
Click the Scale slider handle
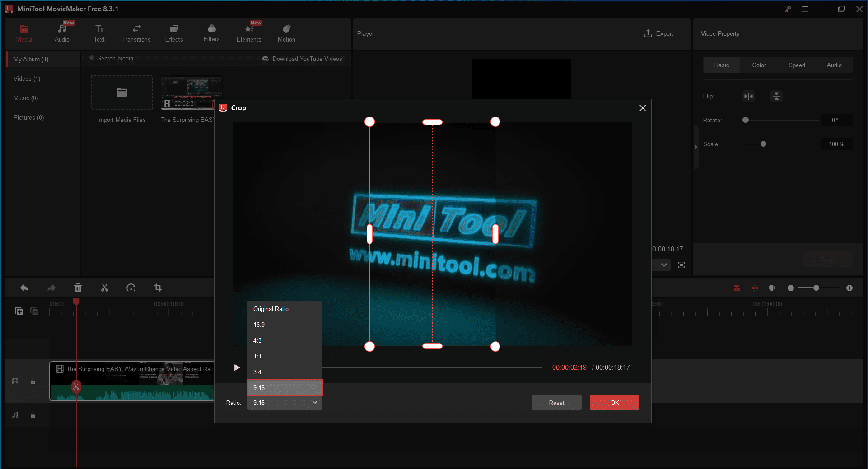[x=763, y=144]
